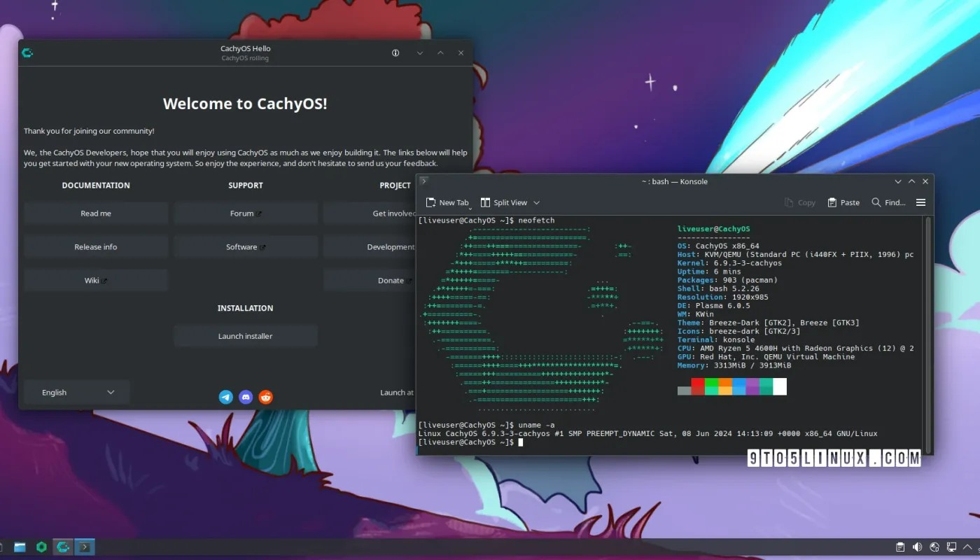The height and width of the screenshot is (560, 980).
Task: Toggle the Launch at start option
Action: [397, 393]
